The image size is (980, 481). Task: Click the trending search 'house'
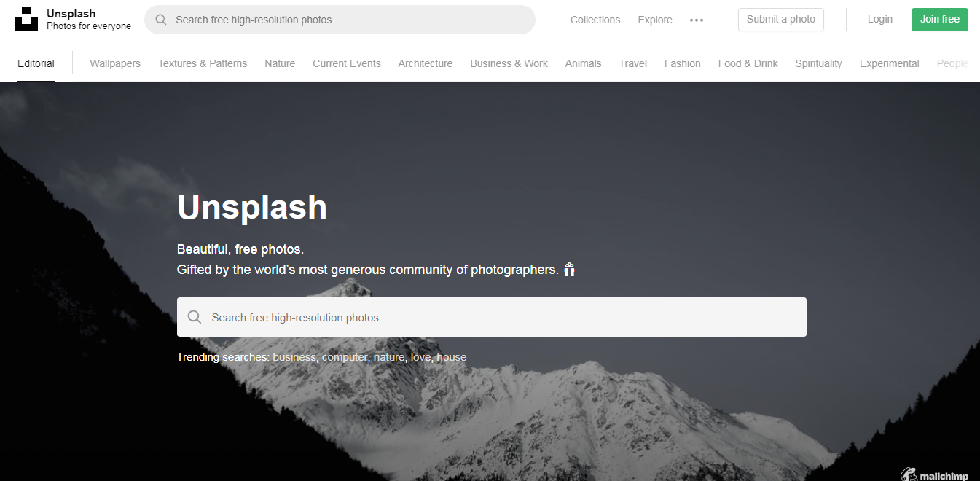452,357
